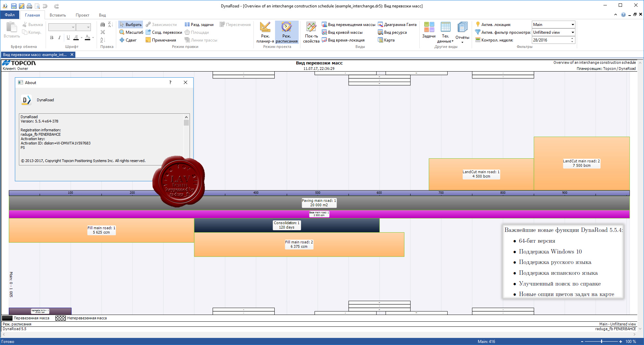Collapse the ribbon with the chevron
644x345 pixels.
616,15
